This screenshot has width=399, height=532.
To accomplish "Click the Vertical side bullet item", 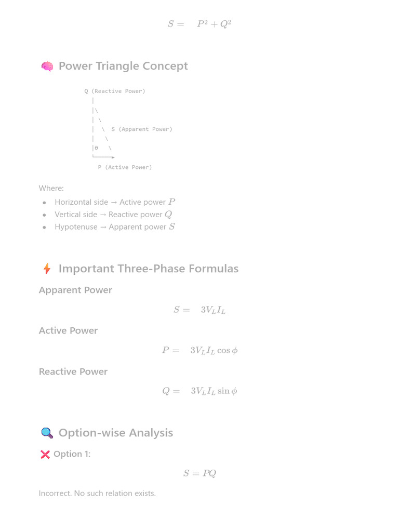I will tap(113, 215).
